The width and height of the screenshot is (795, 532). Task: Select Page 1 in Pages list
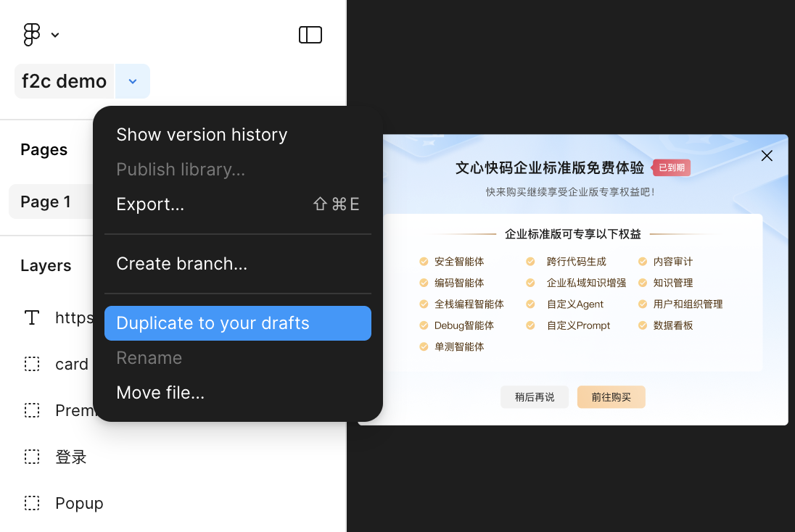coord(51,201)
